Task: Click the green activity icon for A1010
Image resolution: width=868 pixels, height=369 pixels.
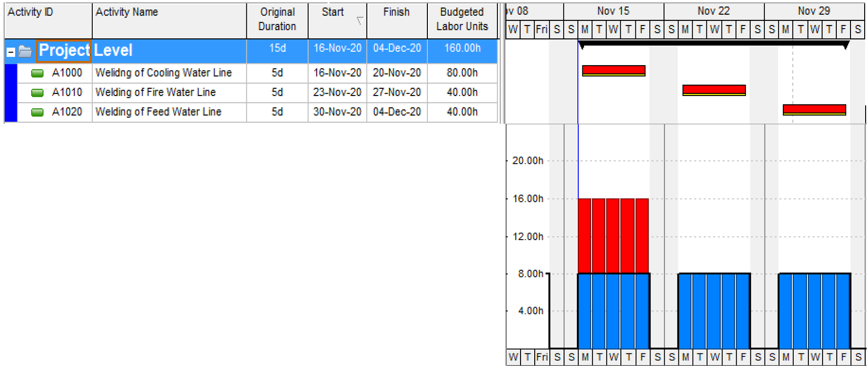Action: 37,93
